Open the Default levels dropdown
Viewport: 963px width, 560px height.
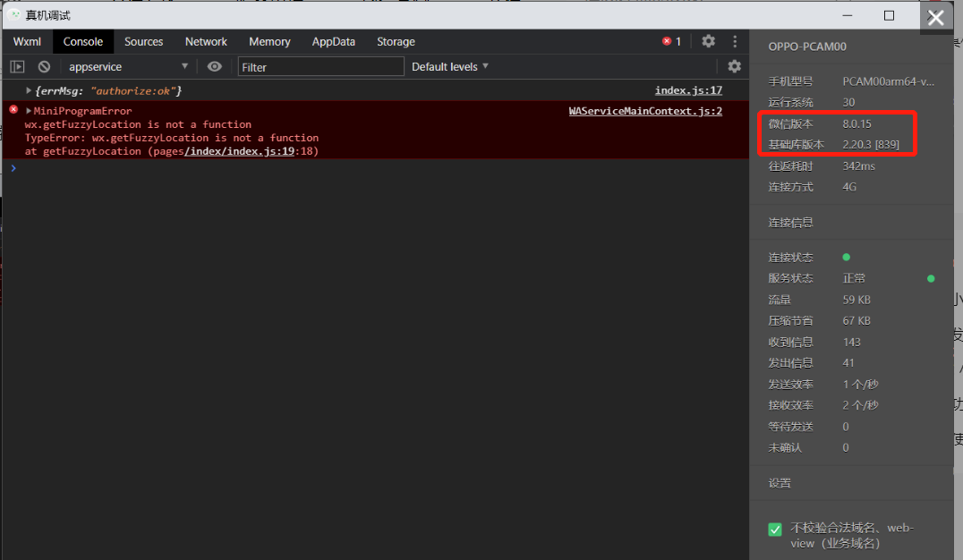[x=449, y=66]
